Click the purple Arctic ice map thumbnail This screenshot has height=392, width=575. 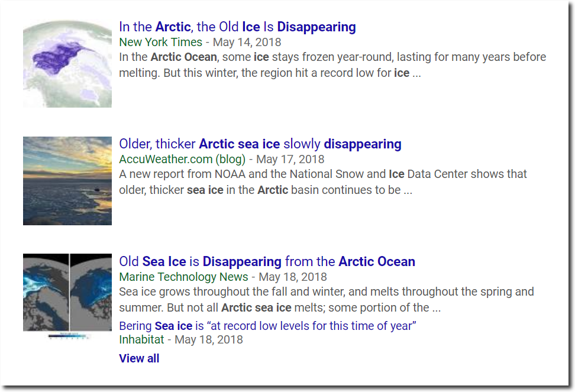pos(67,63)
